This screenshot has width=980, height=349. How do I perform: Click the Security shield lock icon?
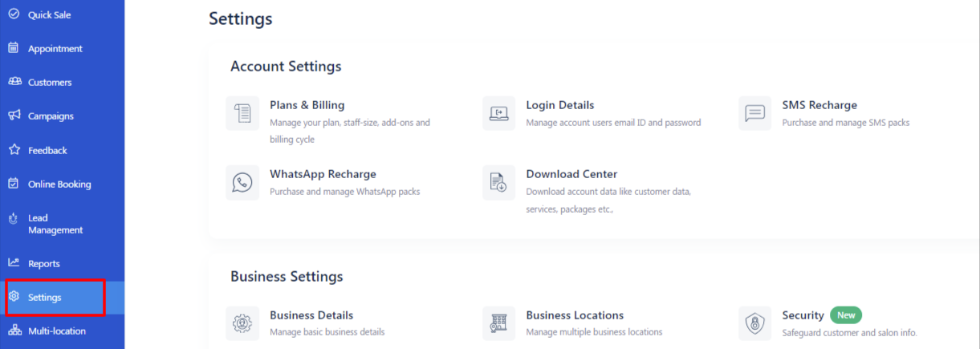(754, 323)
